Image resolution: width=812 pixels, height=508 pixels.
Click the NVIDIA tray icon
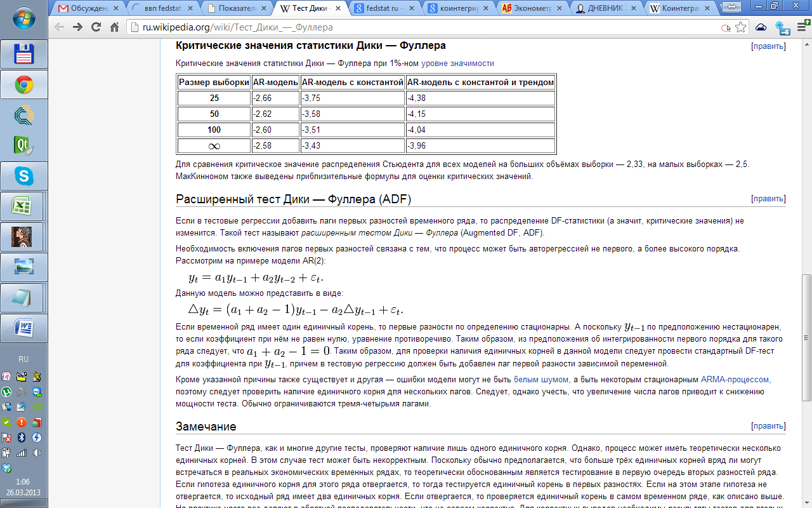37,407
